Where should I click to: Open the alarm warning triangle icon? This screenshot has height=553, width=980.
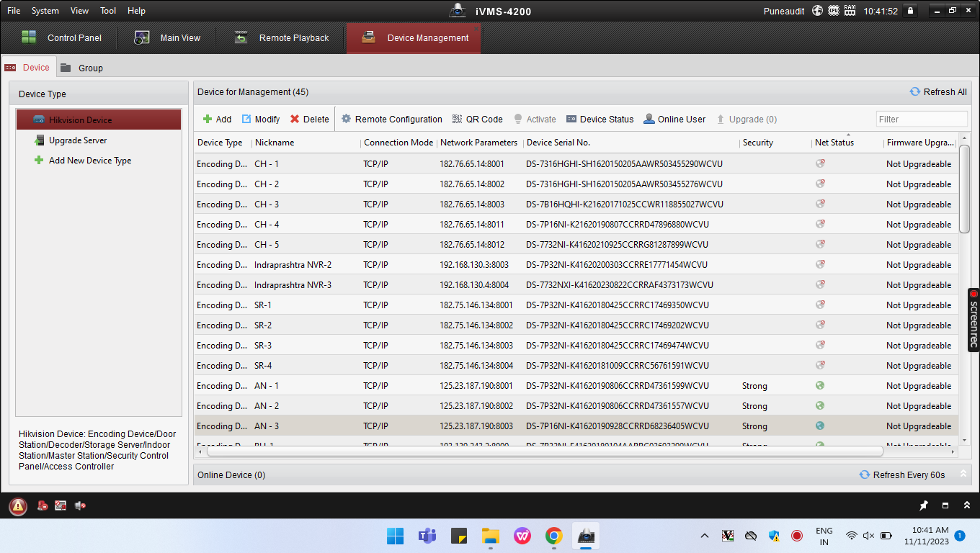pyautogui.click(x=18, y=506)
